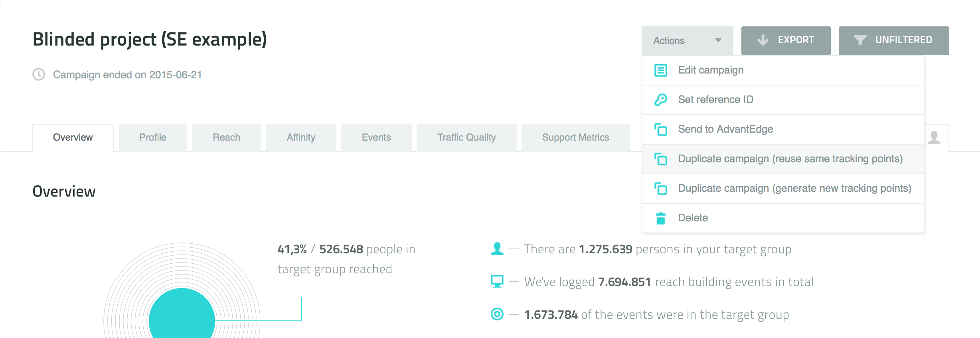Click the 1.673.784 target group events value

tap(551, 315)
